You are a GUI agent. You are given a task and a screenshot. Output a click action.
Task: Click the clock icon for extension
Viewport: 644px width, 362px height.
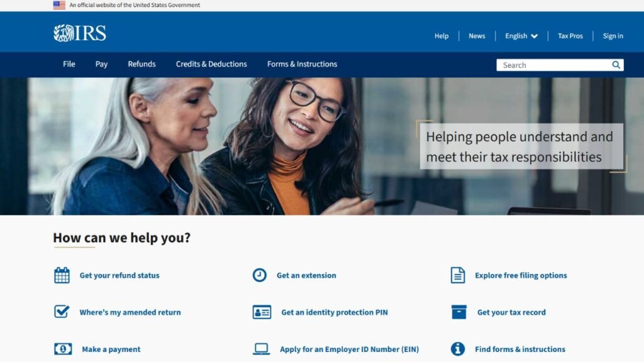pyautogui.click(x=260, y=275)
